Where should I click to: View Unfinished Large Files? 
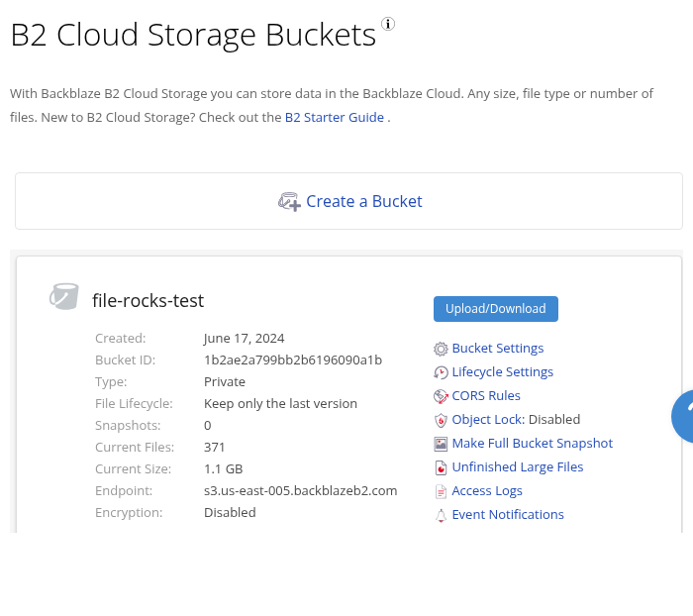(518, 467)
